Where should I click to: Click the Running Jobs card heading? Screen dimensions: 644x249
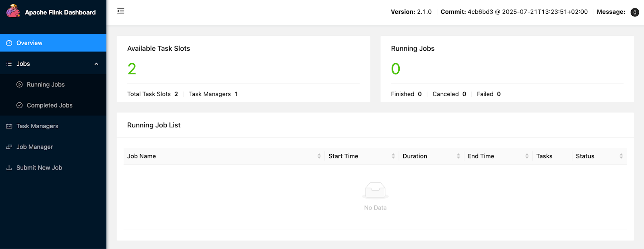pyautogui.click(x=413, y=48)
